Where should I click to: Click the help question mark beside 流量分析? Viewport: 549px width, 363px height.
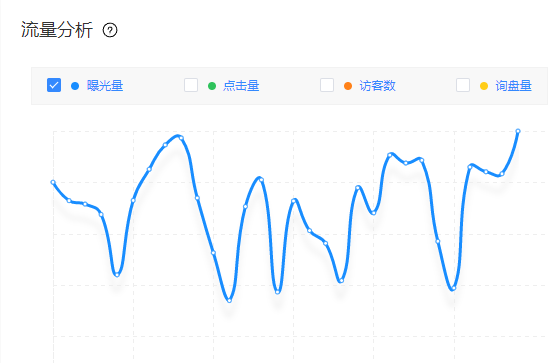[x=110, y=30]
